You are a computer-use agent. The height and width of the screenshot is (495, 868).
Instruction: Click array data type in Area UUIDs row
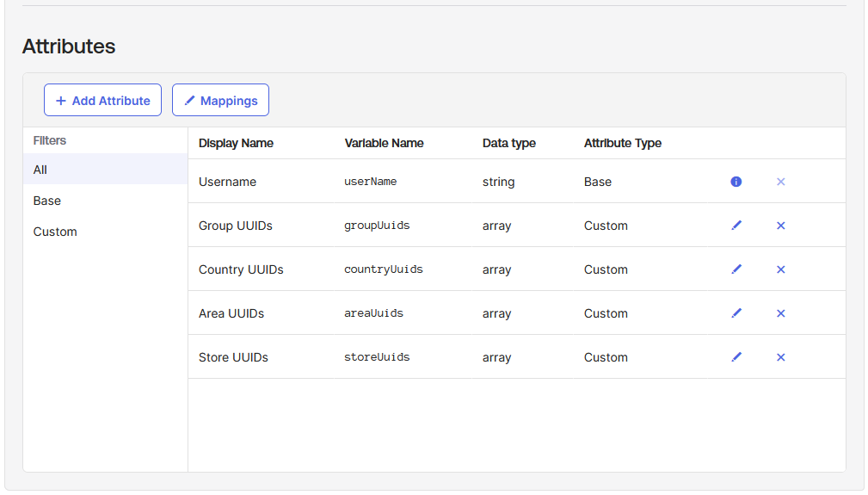click(496, 313)
